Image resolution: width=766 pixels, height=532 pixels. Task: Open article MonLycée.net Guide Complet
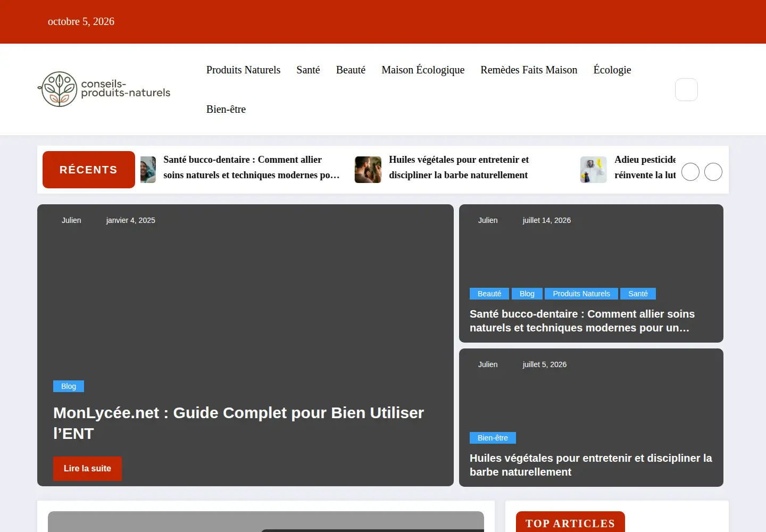pos(239,423)
